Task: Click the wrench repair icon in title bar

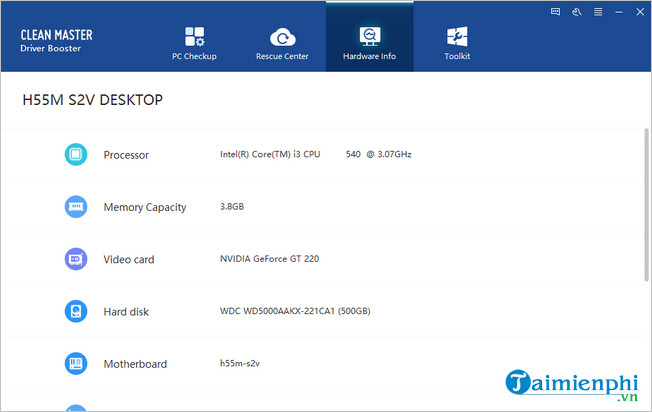Action: [x=577, y=12]
